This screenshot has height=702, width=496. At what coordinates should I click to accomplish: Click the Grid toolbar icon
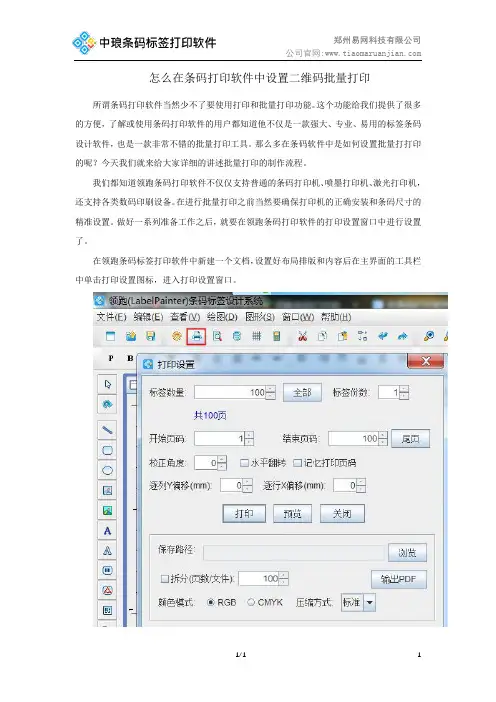coord(257,336)
